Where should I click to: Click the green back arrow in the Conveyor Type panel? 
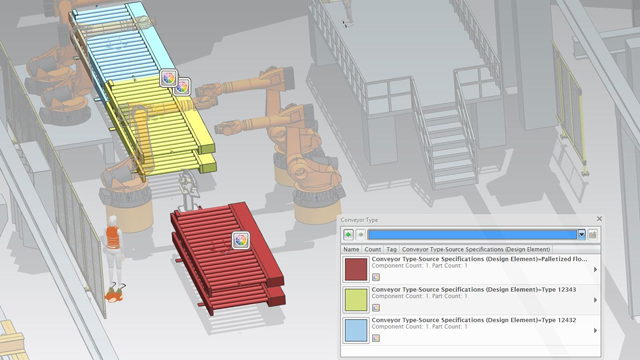pyautogui.click(x=348, y=235)
